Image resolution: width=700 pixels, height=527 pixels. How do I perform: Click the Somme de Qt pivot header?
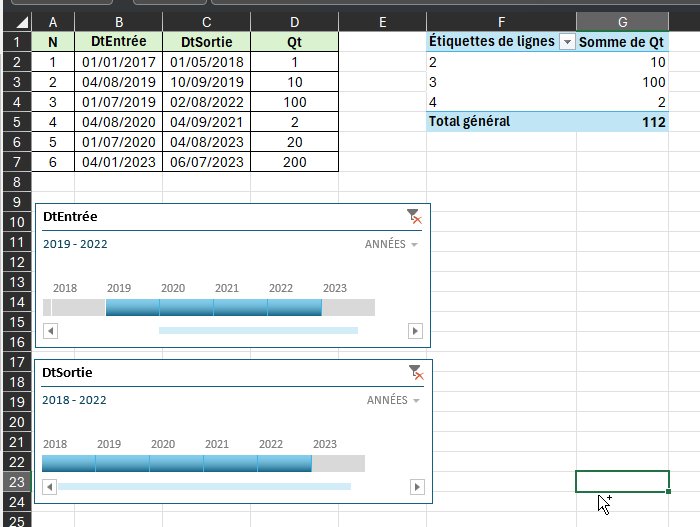622,42
